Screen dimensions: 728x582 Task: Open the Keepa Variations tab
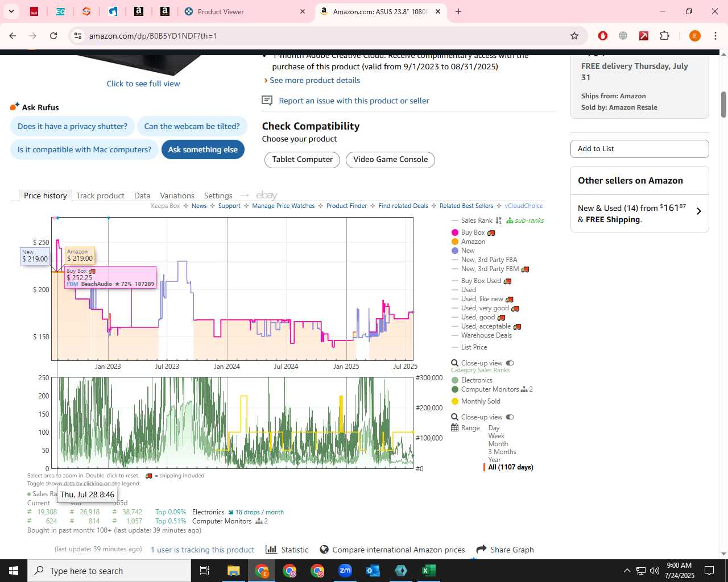tap(177, 196)
